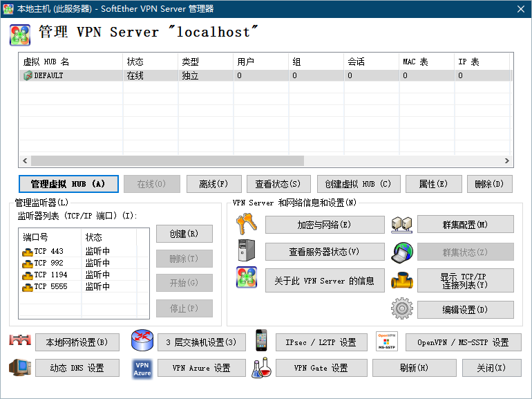Screen dimensions: 532x399
Task: Click the TCP 992 listener port icon
Action: (x=28, y=263)
